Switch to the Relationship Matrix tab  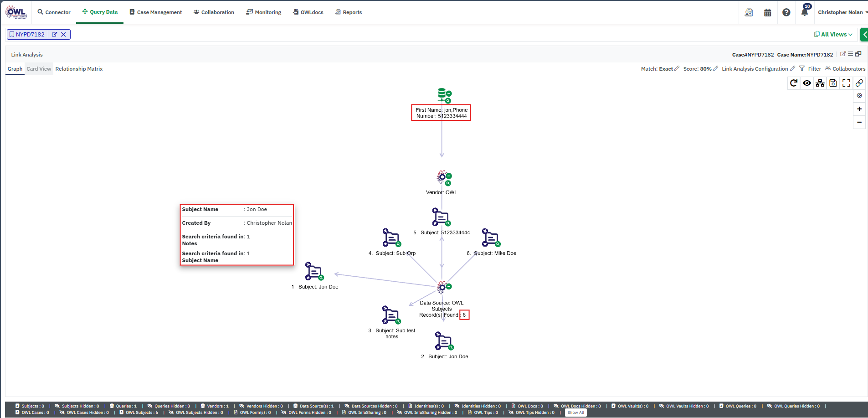point(79,69)
